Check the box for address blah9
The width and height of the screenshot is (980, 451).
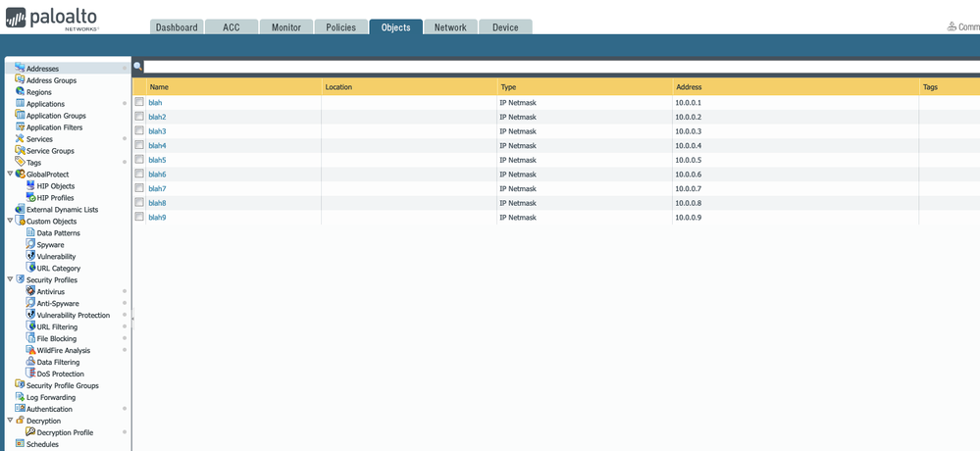pos(139,217)
